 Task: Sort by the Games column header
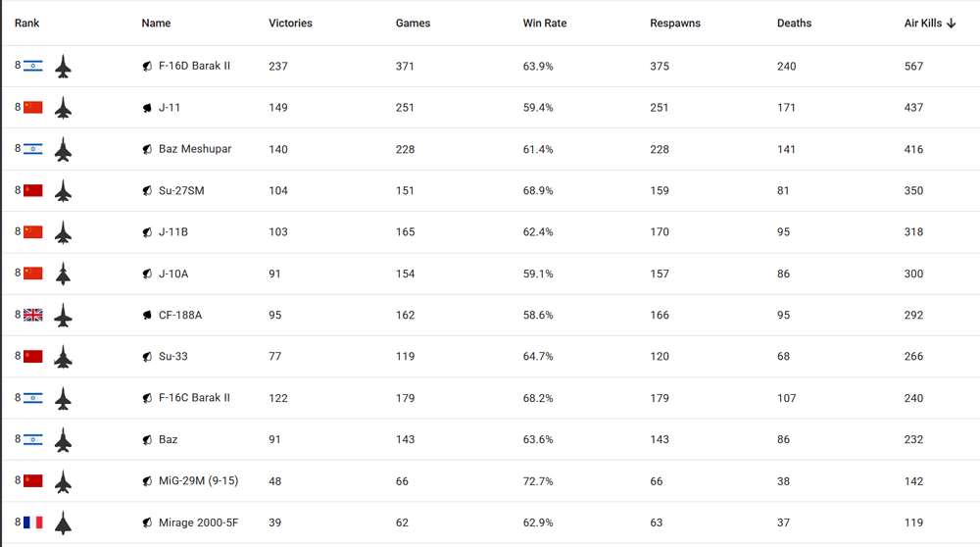(x=413, y=24)
